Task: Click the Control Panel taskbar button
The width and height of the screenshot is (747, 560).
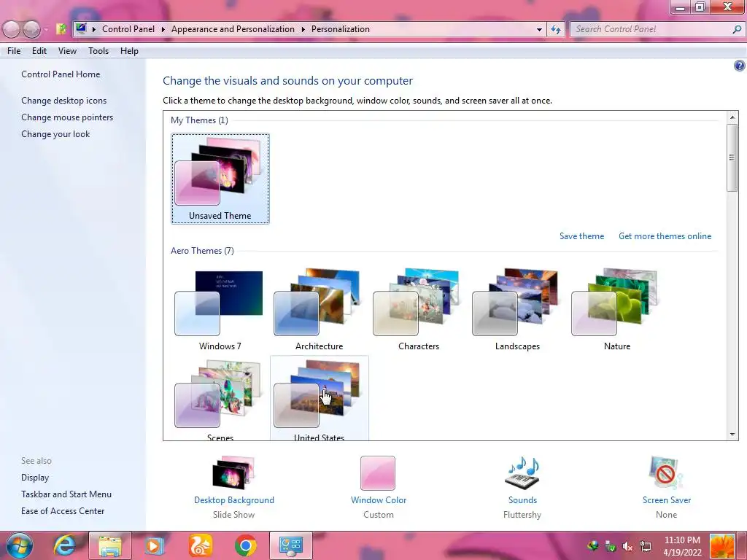Action: tap(291, 545)
